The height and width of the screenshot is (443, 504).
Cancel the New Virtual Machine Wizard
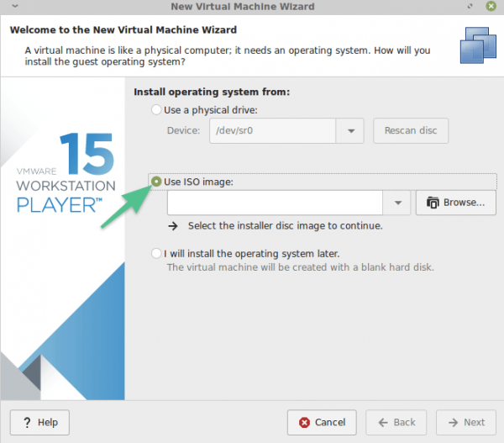[x=322, y=422]
